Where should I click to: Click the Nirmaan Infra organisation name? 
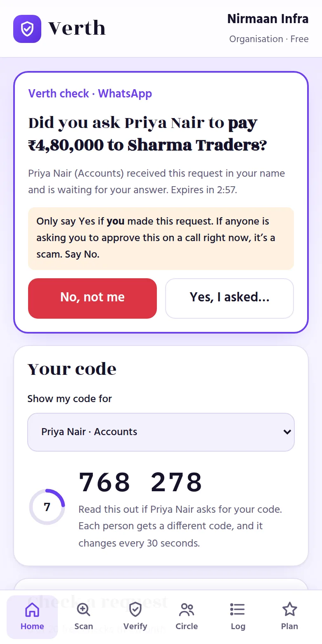point(268,19)
